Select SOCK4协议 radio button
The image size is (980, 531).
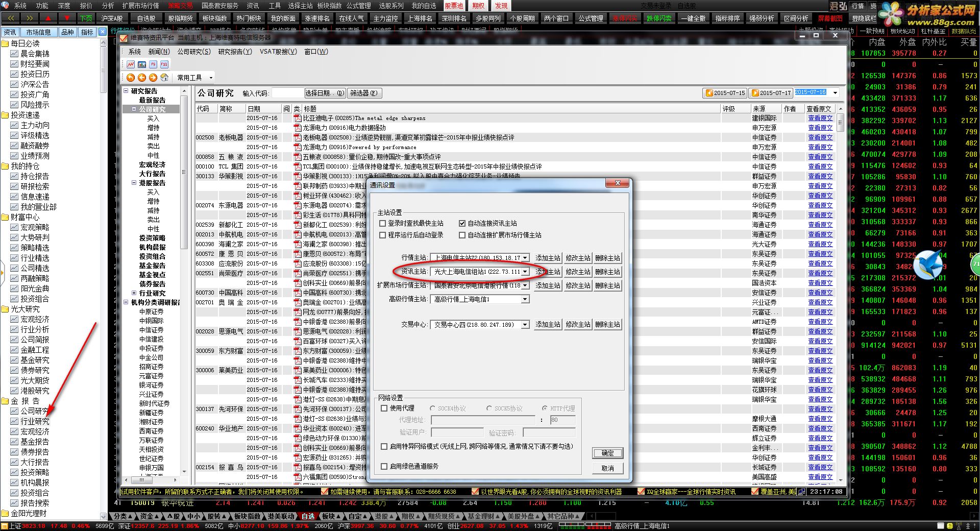tap(432, 408)
